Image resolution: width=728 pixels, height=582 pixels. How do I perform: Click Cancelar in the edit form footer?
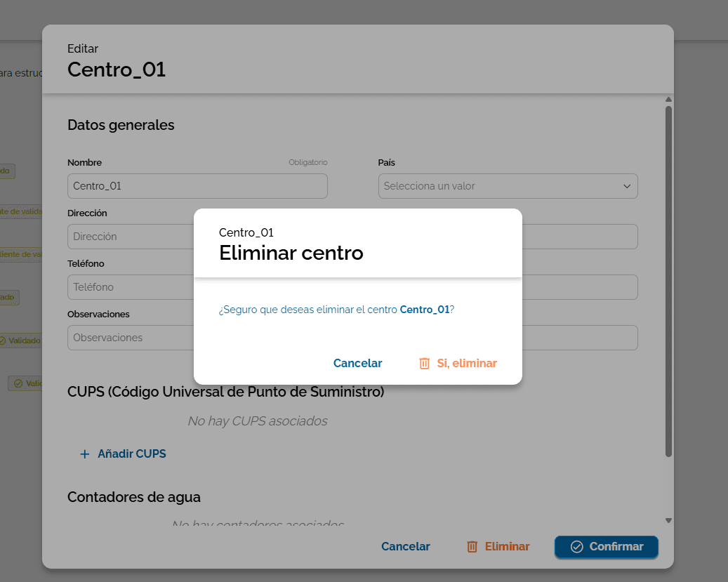coord(406,547)
